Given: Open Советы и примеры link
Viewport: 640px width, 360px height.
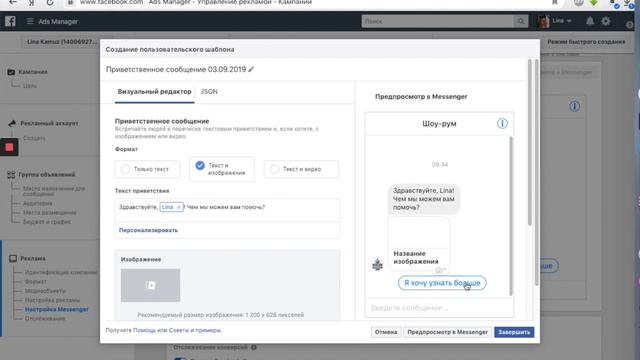Looking at the screenshot, I should click(x=195, y=330).
